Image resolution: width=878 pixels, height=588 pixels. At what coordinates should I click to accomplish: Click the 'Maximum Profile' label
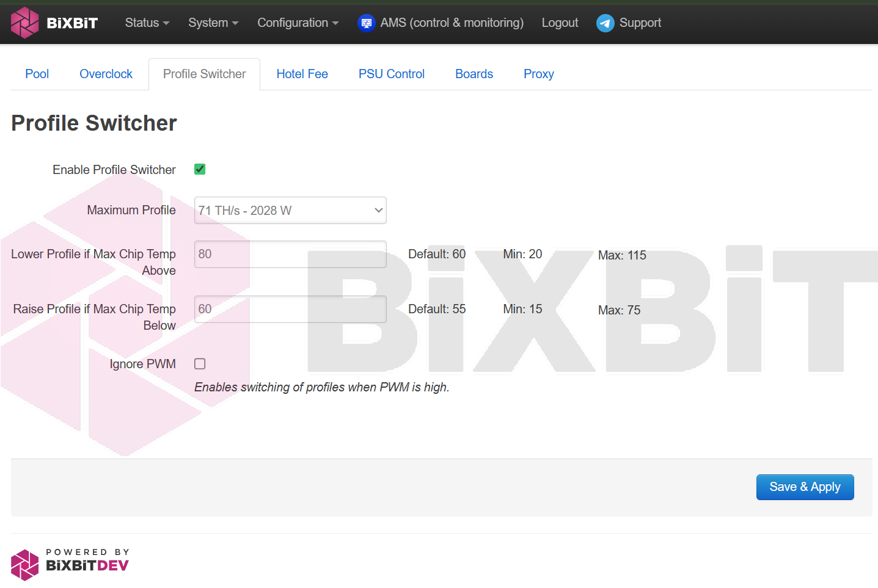pos(131,210)
